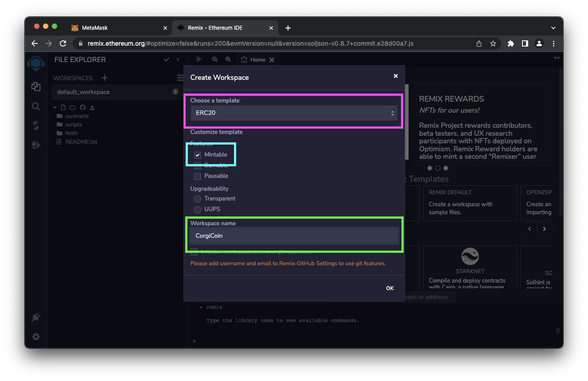The width and height of the screenshot is (588, 381).
Task: Zoom out the editor font
Action: click(215, 59)
